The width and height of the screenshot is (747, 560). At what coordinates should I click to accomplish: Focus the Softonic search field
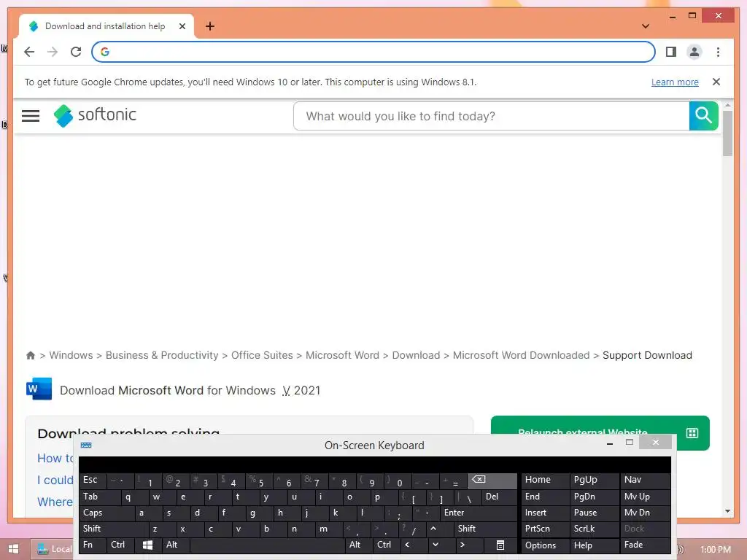pyautogui.click(x=491, y=116)
